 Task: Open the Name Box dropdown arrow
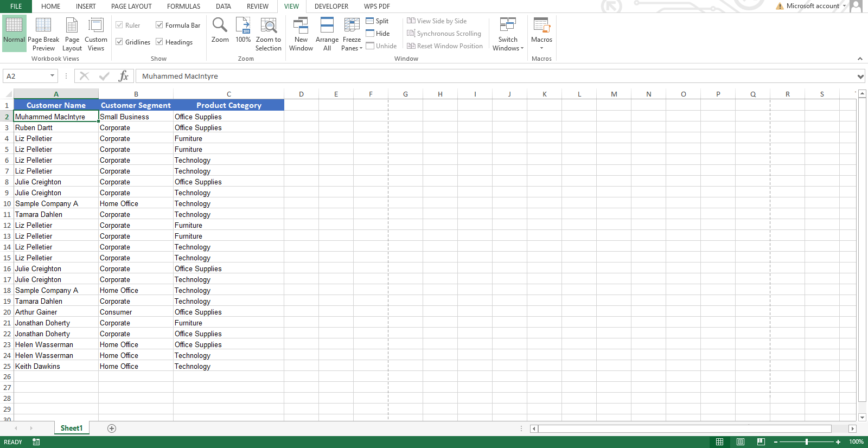[52, 76]
